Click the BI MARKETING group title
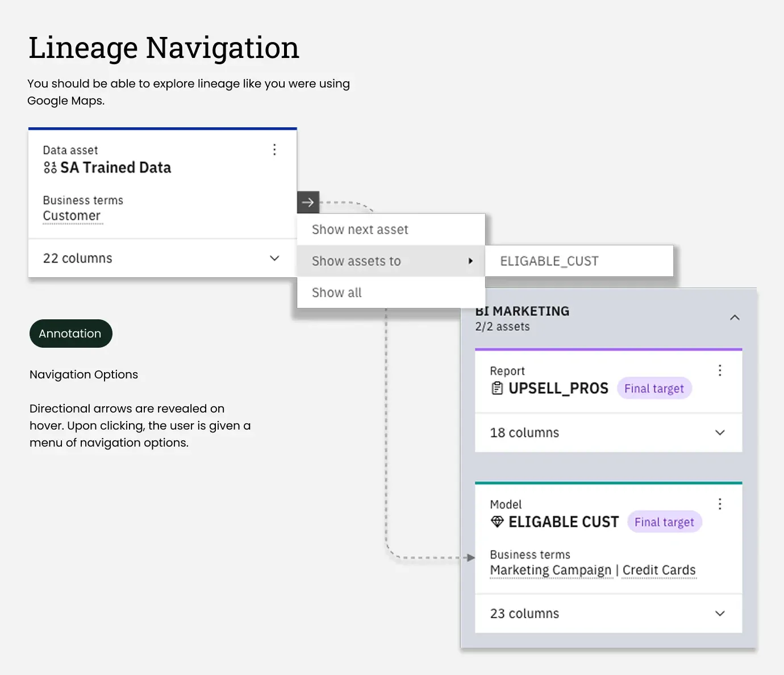The height and width of the screenshot is (675, 784). (522, 311)
